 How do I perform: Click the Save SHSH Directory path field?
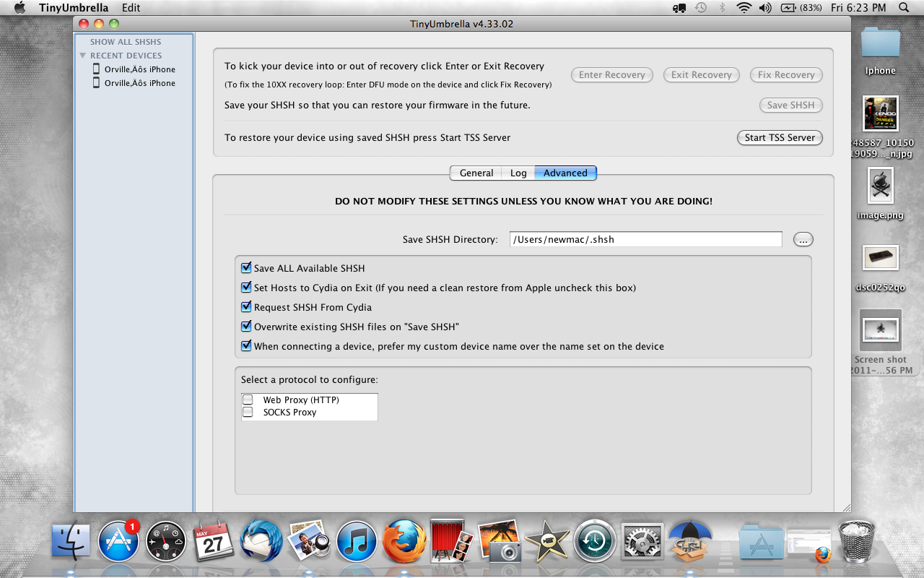[x=645, y=239]
